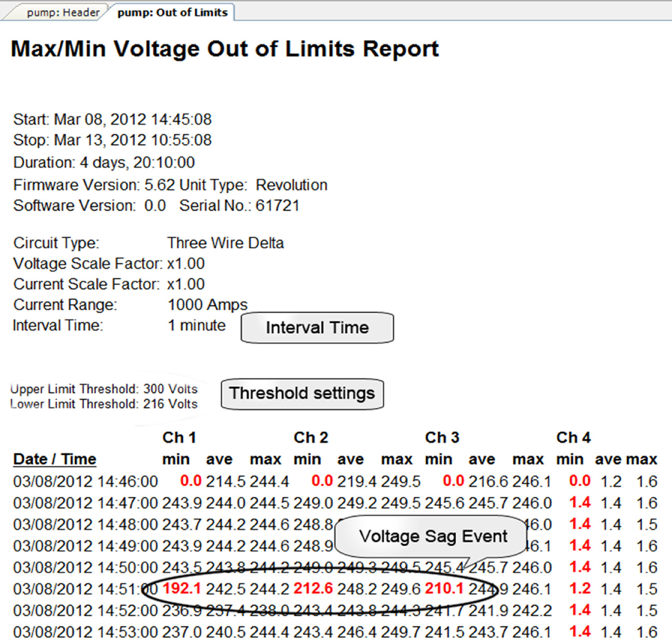Click the Threshold settings callout button

pyautogui.click(x=303, y=394)
